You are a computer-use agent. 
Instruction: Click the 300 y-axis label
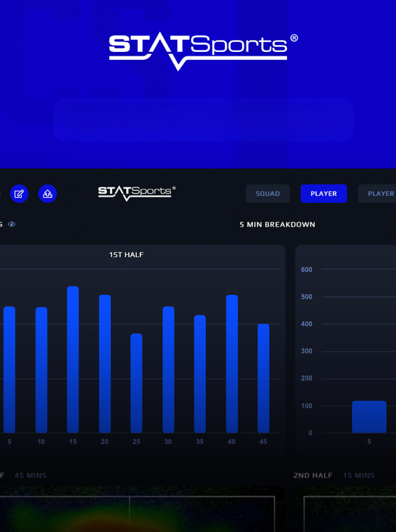[x=306, y=351]
